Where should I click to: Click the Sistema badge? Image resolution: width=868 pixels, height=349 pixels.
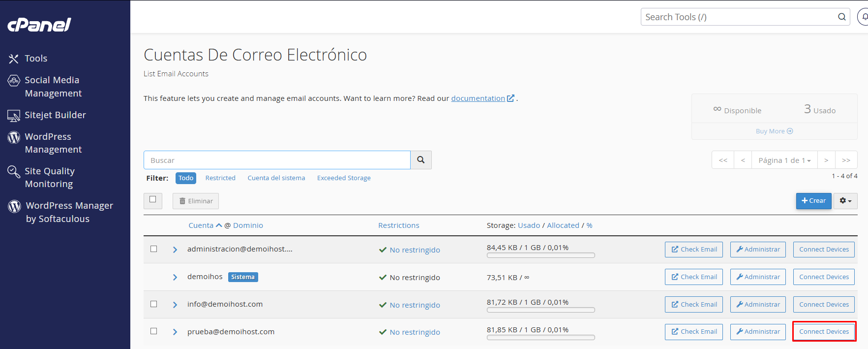click(243, 277)
